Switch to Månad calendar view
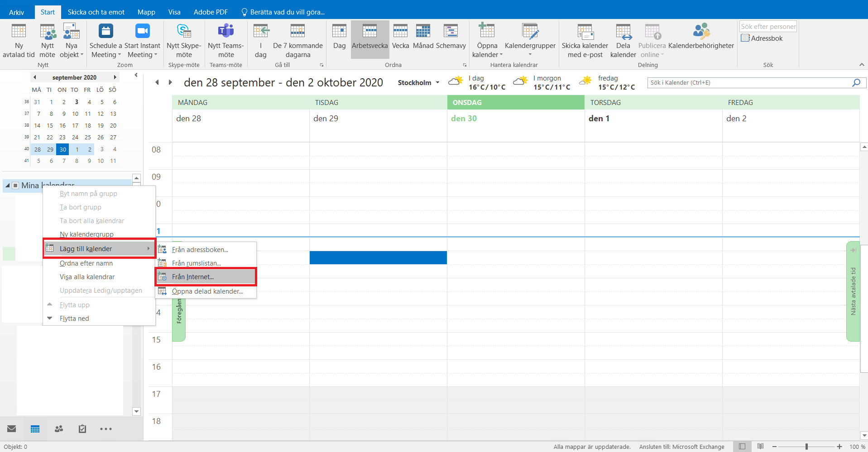The height and width of the screenshot is (452, 868). point(423,31)
